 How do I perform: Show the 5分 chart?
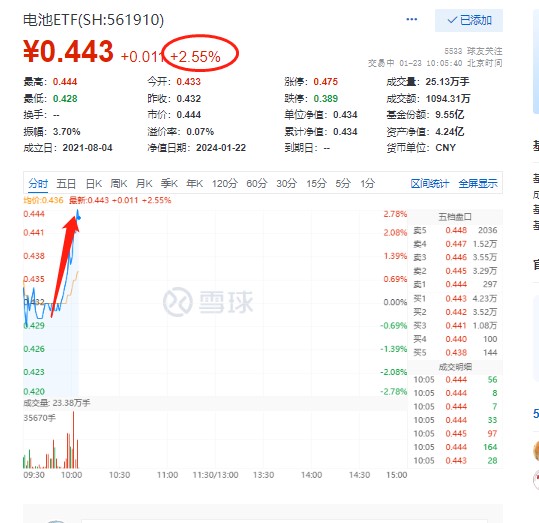pos(343,184)
